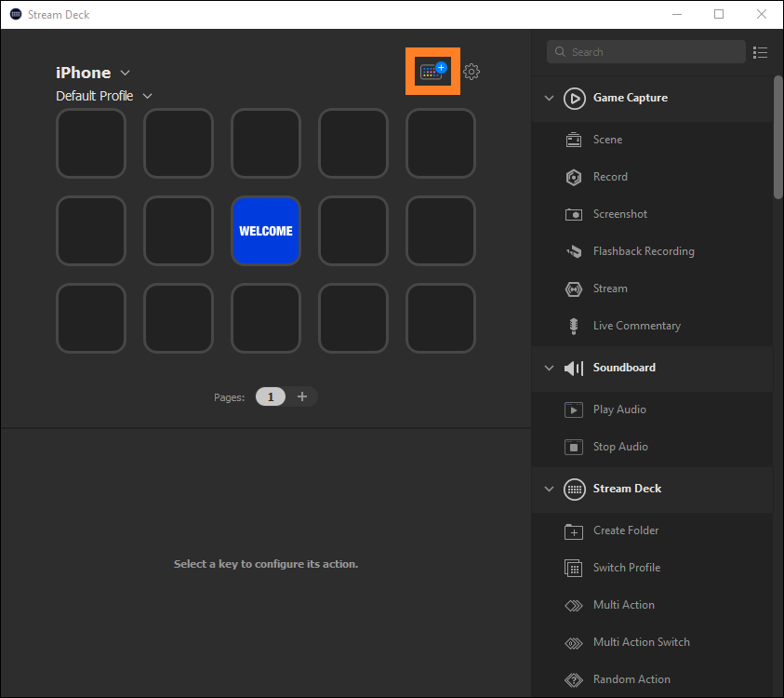Collapse the Game Capture category chevron
784x698 pixels.
tap(549, 98)
